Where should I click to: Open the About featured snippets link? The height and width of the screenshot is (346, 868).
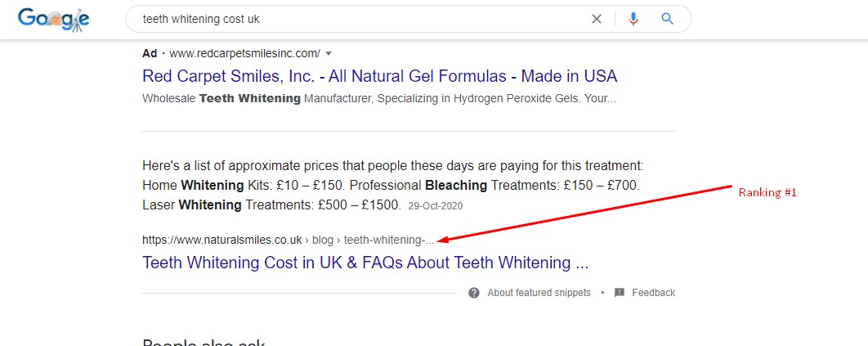tap(539, 293)
